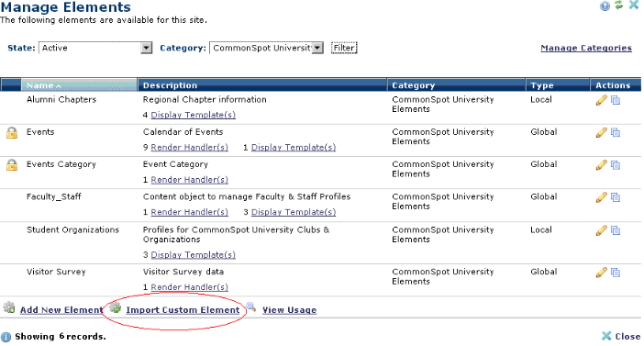Open Manage Categories link

point(586,48)
